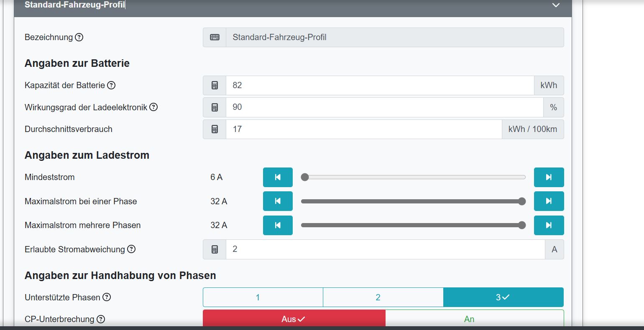Click calculator icon next to battery capacity
Image resolution: width=644 pixels, height=330 pixels.
(215, 85)
